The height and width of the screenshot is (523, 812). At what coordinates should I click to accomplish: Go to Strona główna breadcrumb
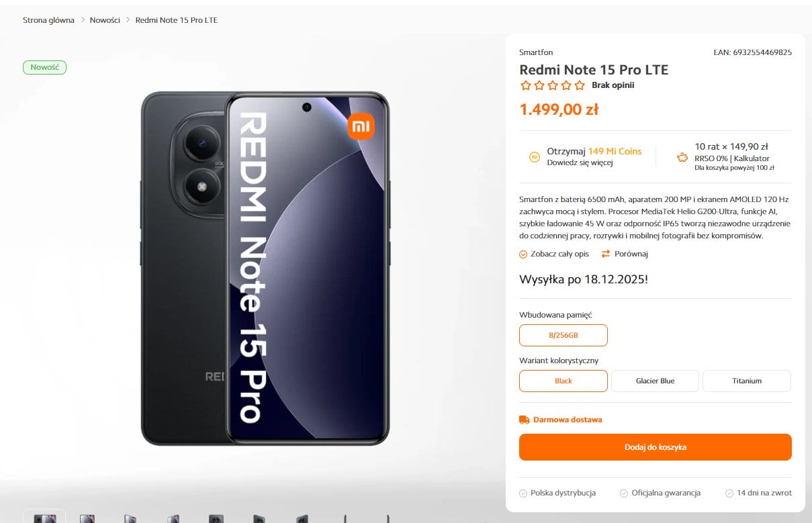click(x=48, y=20)
